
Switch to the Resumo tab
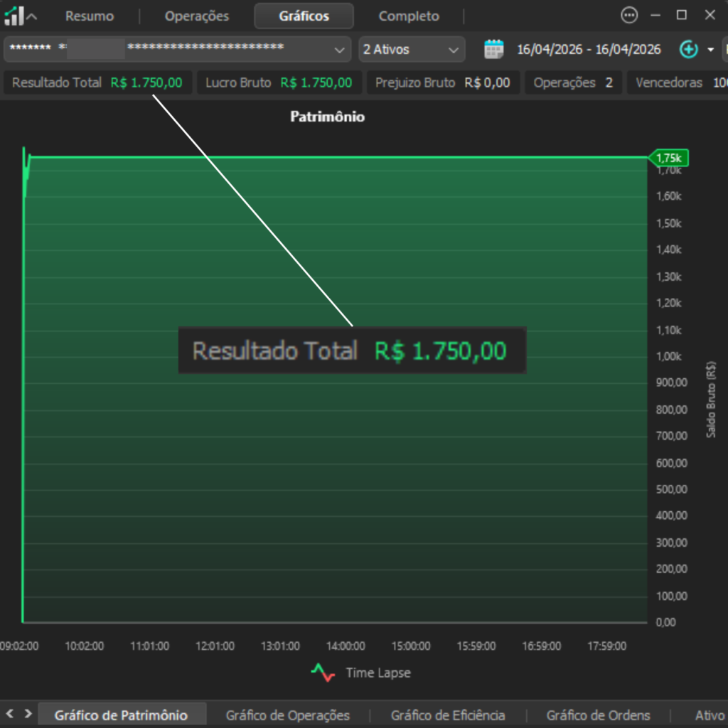pyautogui.click(x=90, y=16)
